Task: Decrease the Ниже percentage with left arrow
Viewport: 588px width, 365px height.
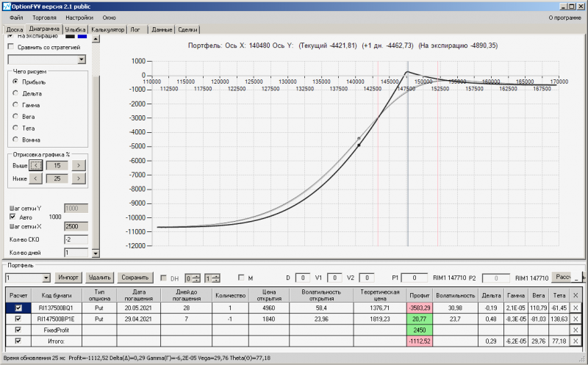Action: [36, 178]
